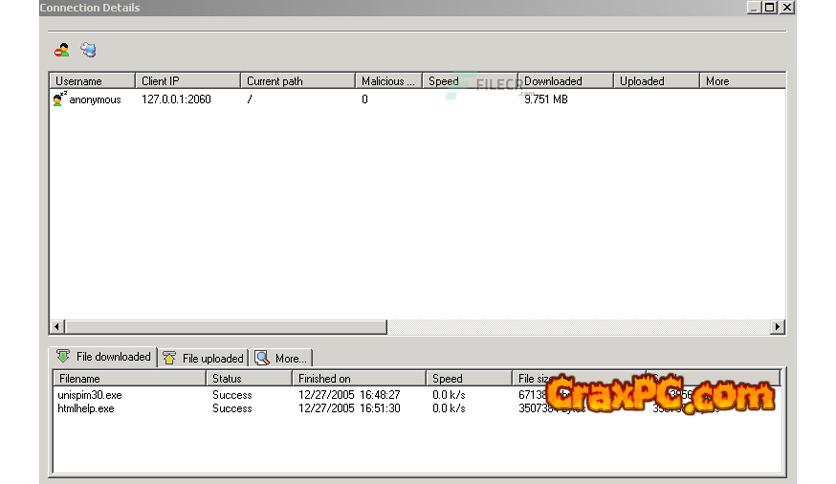Click the globe network toolbar icon
836x484 pixels.
pyautogui.click(x=89, y=50)
